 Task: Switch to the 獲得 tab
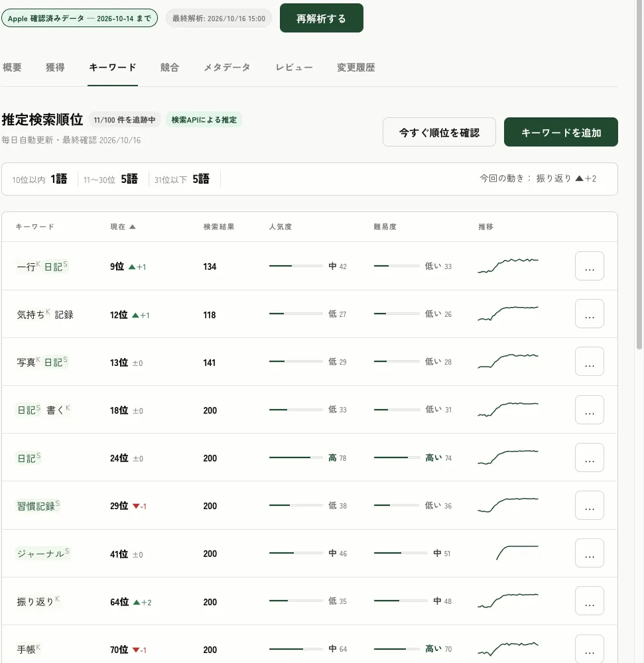[x=55, y=67]
